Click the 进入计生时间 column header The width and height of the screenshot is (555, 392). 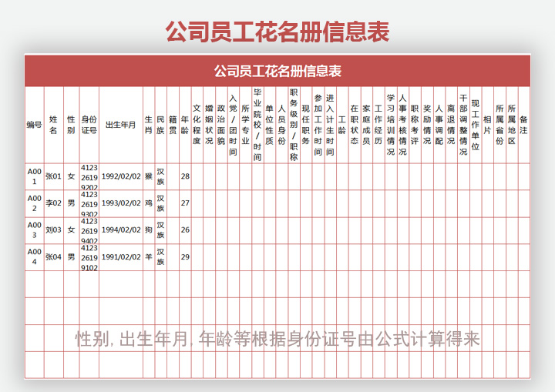coord(330,125)
